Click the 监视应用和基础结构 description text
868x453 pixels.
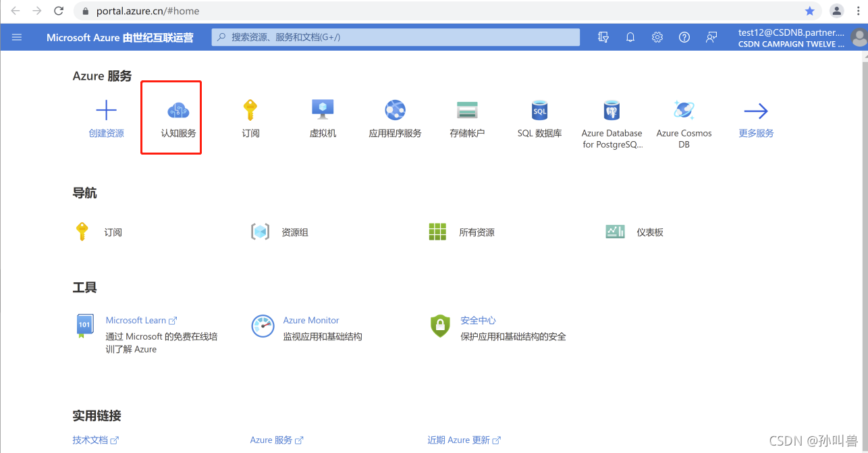pos(323,336)
